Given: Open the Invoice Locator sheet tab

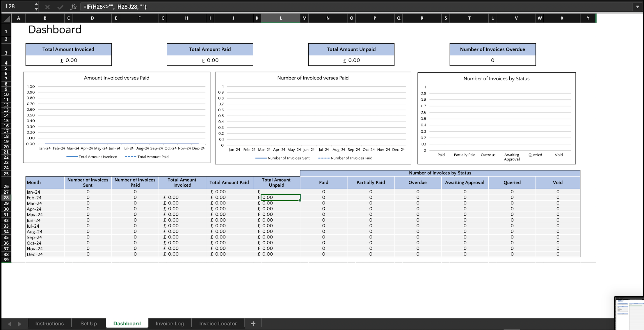Looking at the screenshot, I should (x=218, y=324).
